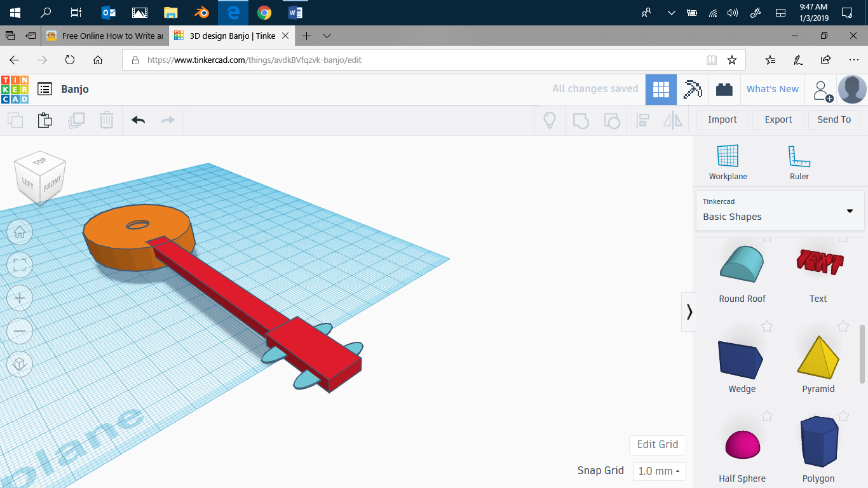Favorite the Pyramid shape star
Viewport: 868px width, 488px height.
(843, 326)
